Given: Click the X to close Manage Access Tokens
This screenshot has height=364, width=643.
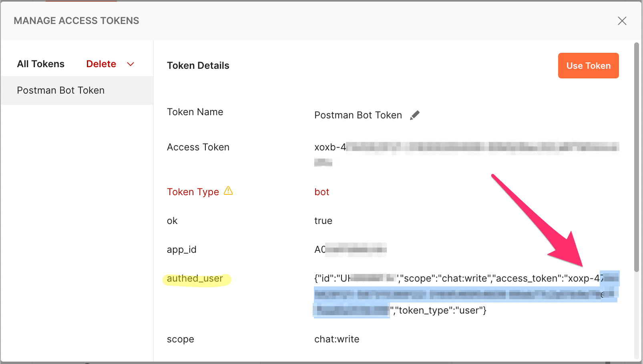Looking at the screenshot, I should 622,21.
